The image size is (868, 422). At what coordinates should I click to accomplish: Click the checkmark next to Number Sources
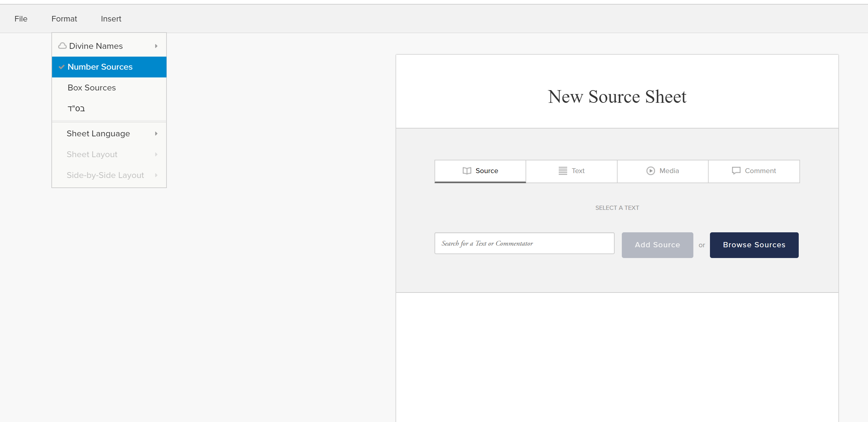tap(61, 67)
